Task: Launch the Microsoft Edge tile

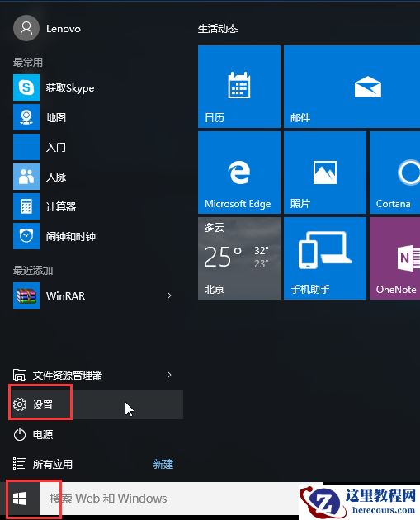Action: [239, 173]
